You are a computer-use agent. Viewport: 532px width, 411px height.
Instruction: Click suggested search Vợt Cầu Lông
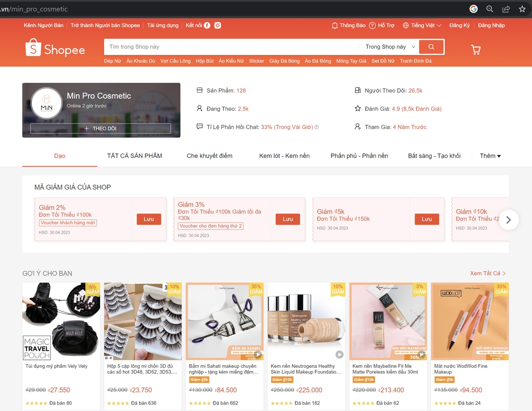point(175,61)
